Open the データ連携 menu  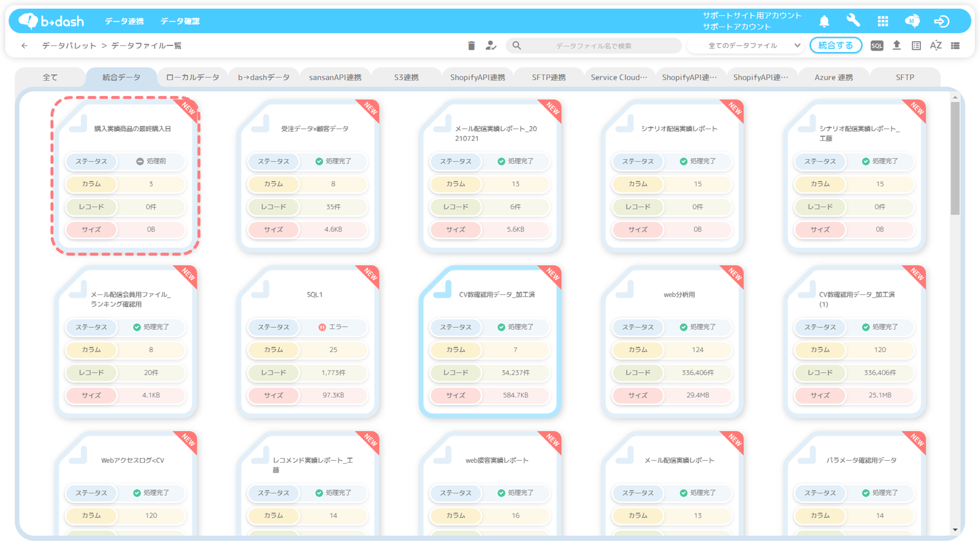124,21
